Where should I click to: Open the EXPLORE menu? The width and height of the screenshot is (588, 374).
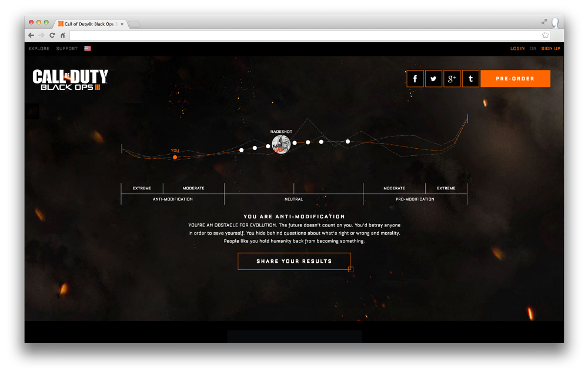coord(39,48)
